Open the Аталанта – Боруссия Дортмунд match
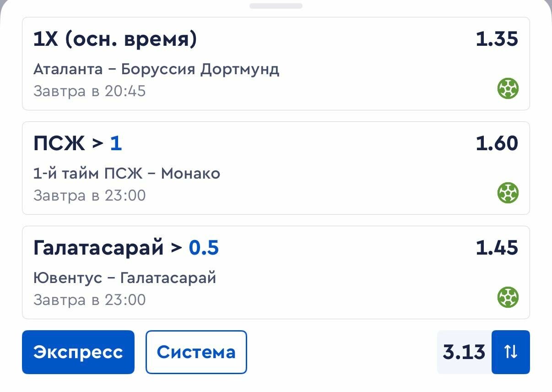 [156, 69]
